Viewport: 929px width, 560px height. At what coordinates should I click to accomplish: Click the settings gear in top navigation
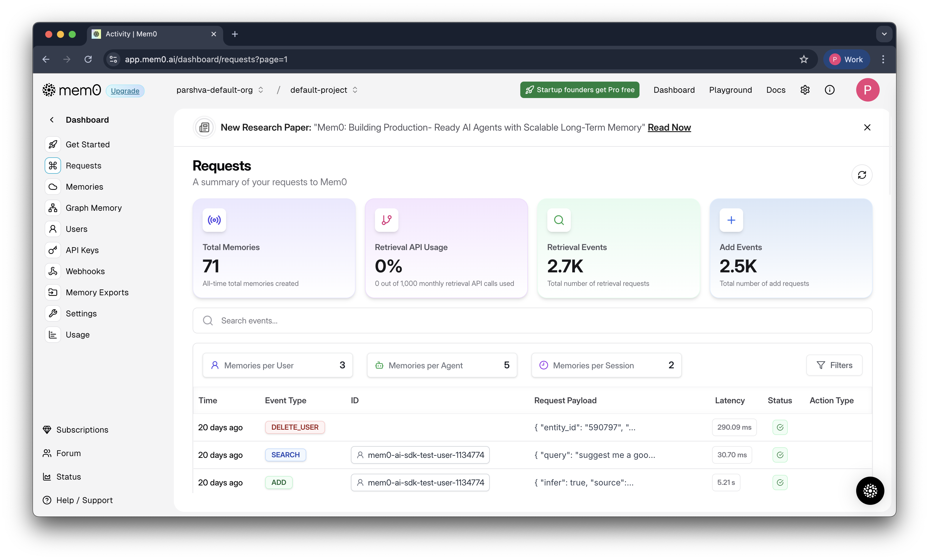coord(805,90)
